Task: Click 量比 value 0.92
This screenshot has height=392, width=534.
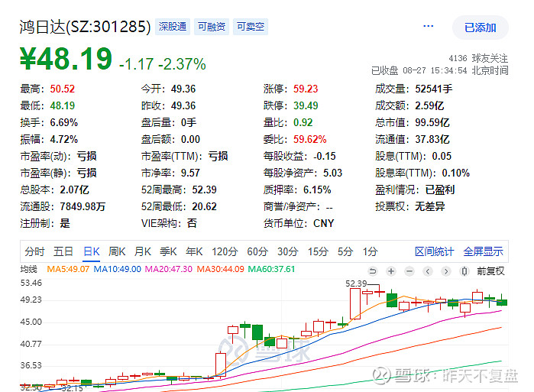Action: point(303,122)
